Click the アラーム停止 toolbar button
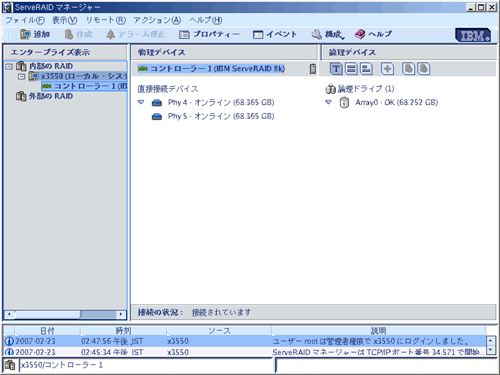 [135, 34]
